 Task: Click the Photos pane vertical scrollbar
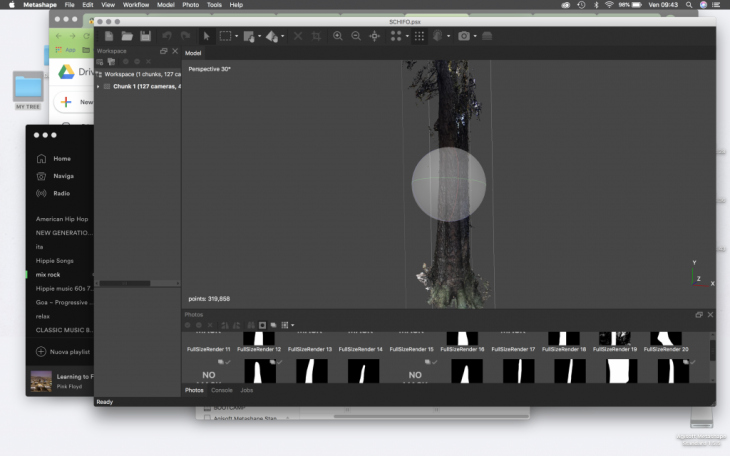point(712,350)
